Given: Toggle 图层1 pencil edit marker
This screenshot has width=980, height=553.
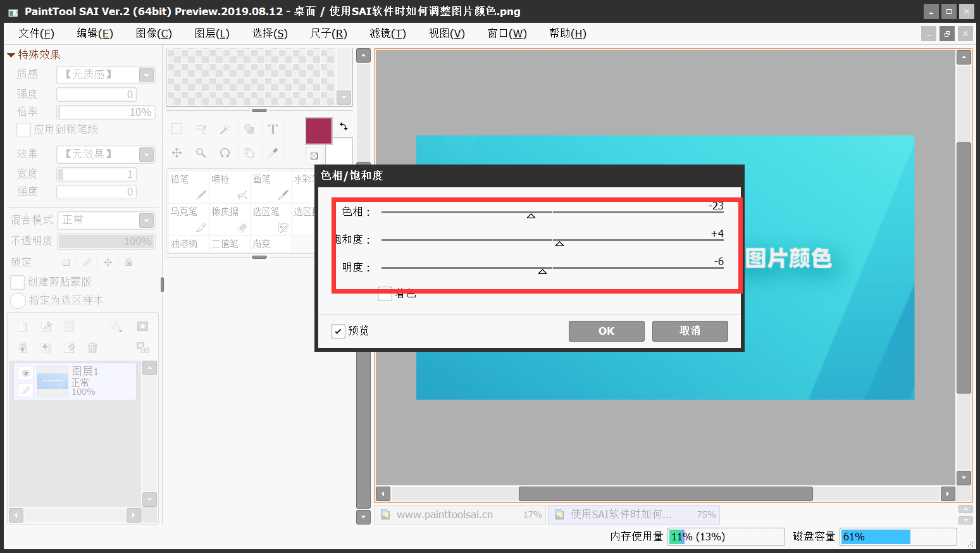Looking at the screenshot, I should pos(25,390).
